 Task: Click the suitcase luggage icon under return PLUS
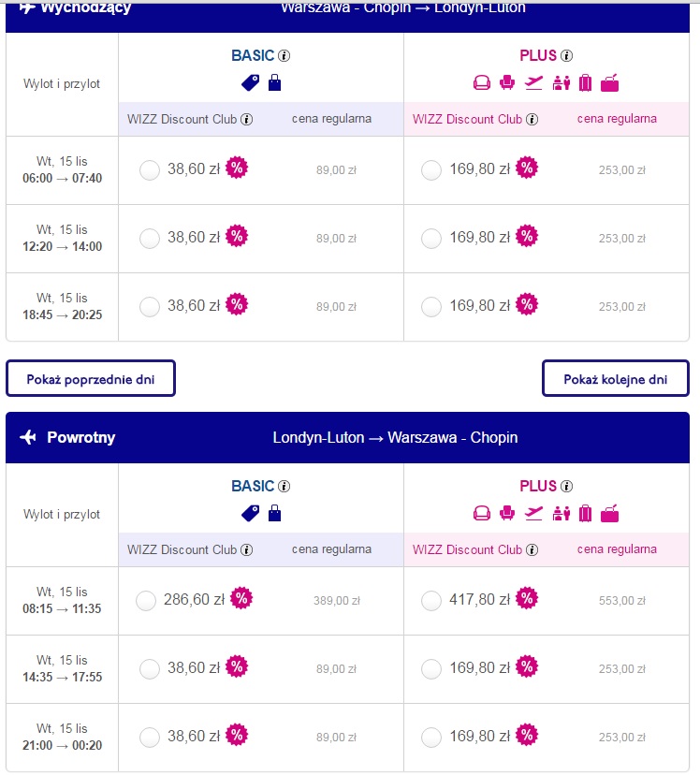coord(585,513)
